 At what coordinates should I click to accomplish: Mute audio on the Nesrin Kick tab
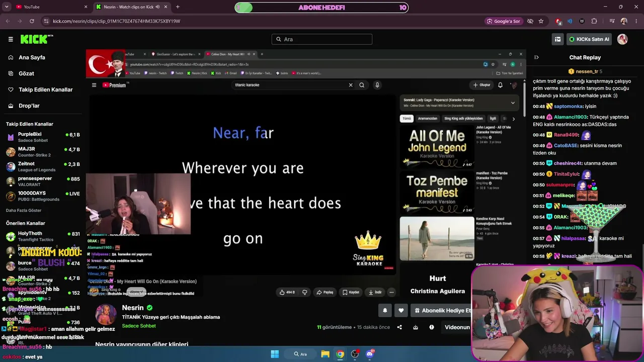coord(157,7)
